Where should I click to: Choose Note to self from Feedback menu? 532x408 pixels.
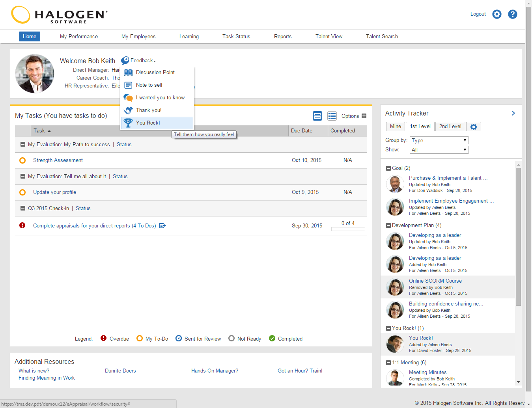pos(157,85)
